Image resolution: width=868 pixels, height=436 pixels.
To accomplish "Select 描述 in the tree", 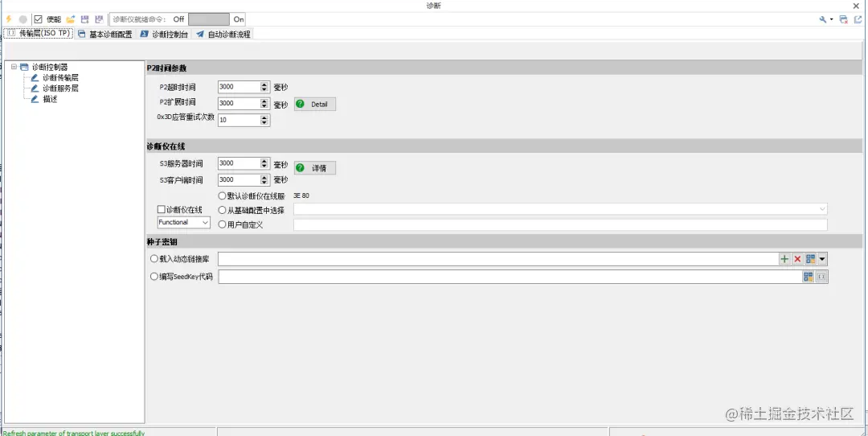I will 50,99.
